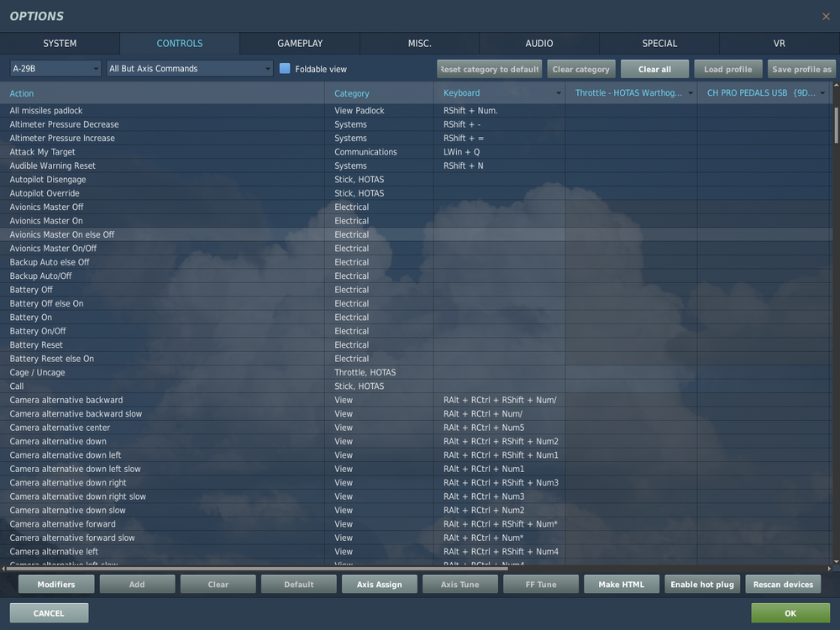
Task: Select Avionics Master On else Off row
Action: pos(417,234)
